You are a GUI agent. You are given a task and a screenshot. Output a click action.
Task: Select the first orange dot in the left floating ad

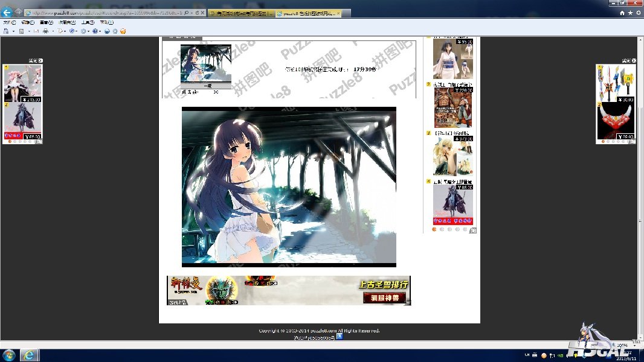pos(10,141)
